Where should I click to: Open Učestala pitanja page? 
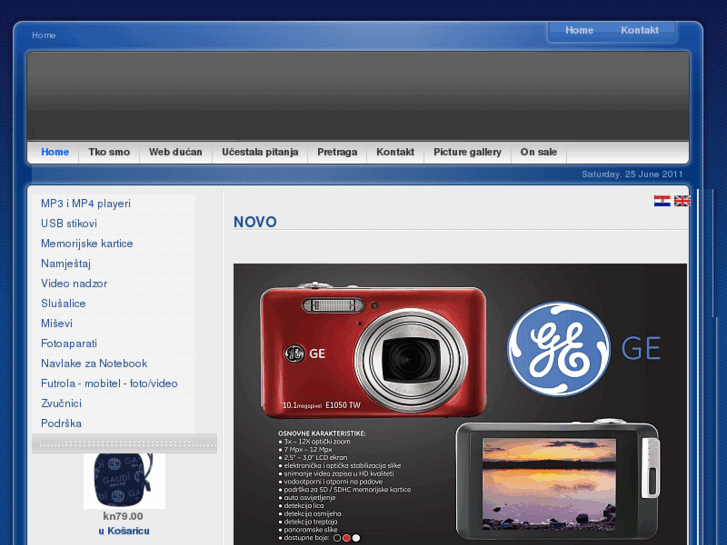click(x=260, y=152)
